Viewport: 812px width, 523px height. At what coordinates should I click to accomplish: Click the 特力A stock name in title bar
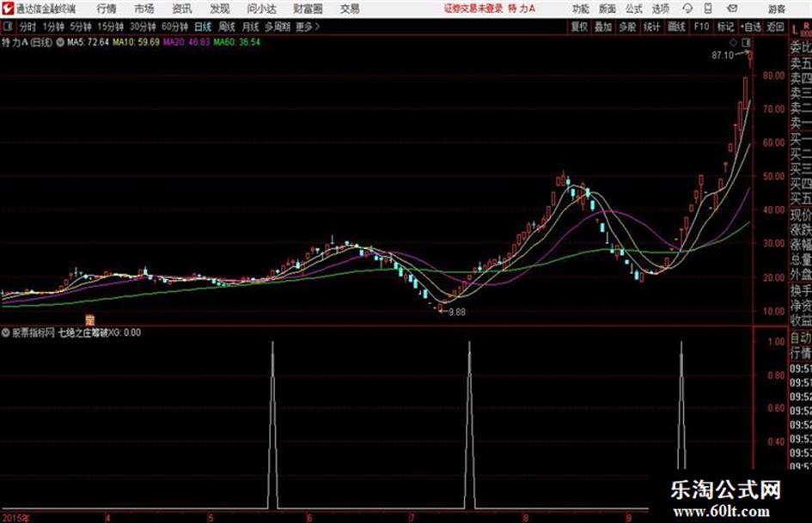[522, 9]
